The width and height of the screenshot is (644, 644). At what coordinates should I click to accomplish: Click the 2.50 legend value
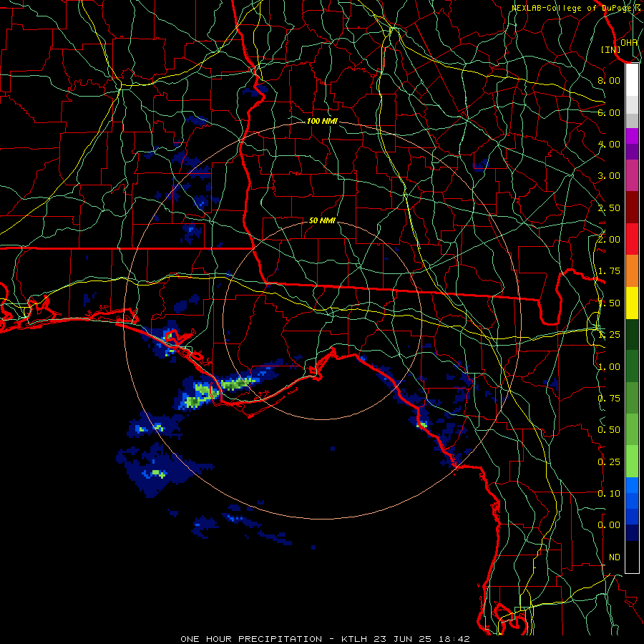pyautogui.click(x=609, y=208)
